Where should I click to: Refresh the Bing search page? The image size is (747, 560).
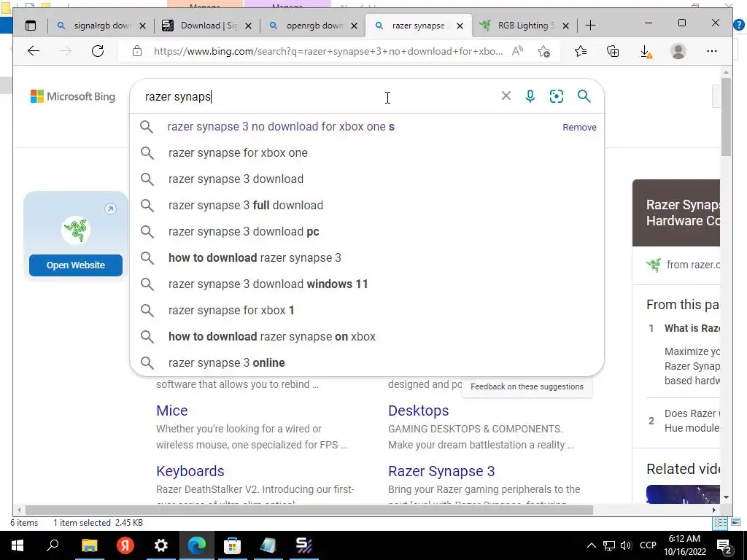click(x=98, y=51)
